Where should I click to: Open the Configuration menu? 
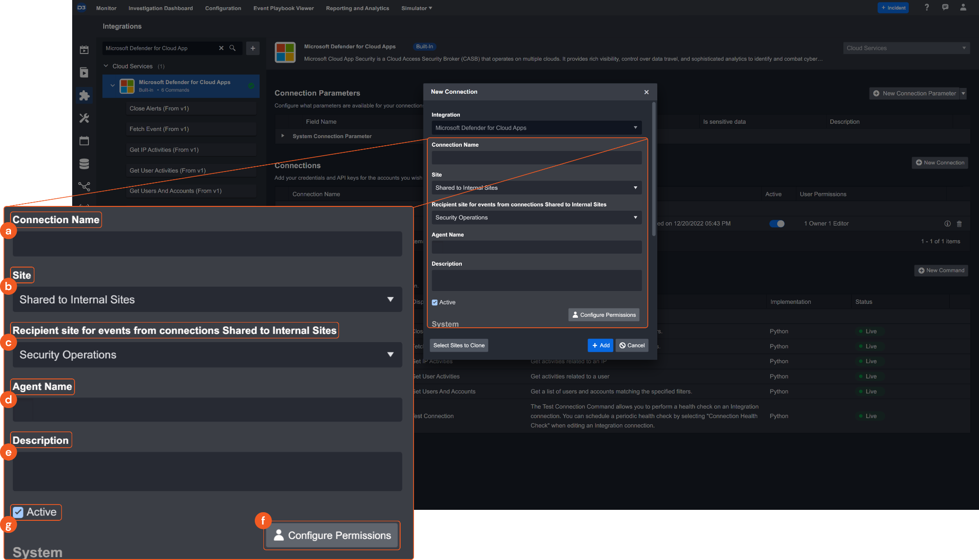[x=223, y=8]
